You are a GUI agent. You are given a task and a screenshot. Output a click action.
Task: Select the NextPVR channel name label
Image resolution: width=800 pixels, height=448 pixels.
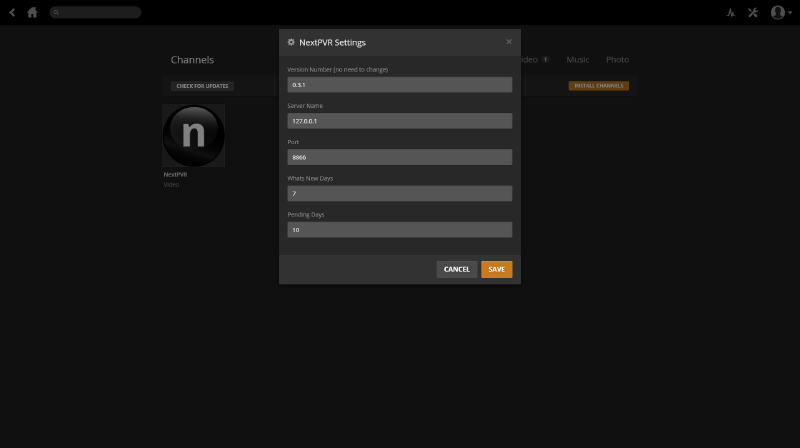click(175, 175)
